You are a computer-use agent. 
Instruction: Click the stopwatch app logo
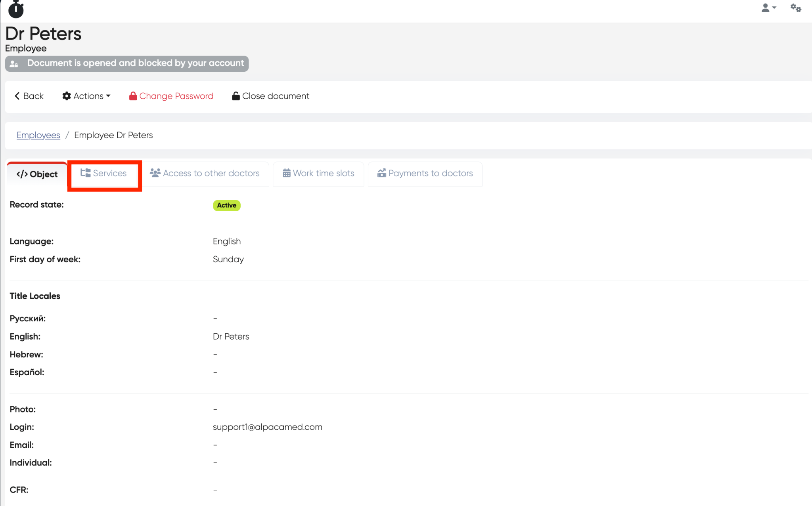tap(16, 9)
